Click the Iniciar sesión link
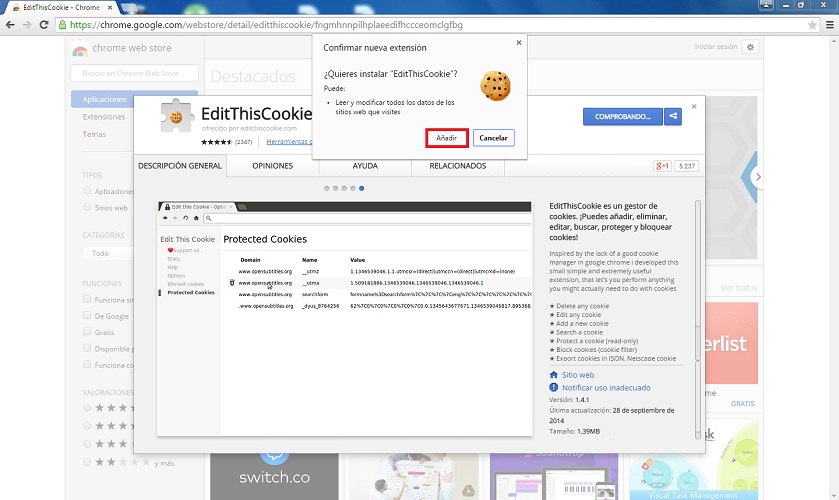This screenshot has height=500, width=839. (x=716, y=47)
